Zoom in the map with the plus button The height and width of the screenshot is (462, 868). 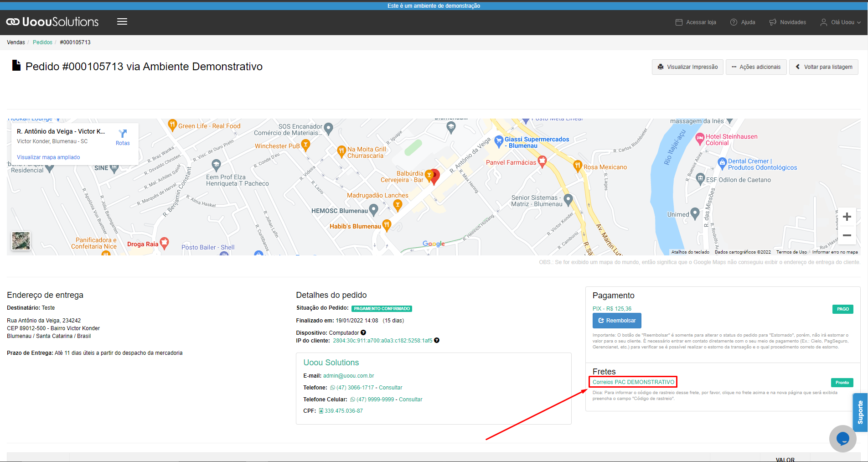coord(847,217)
